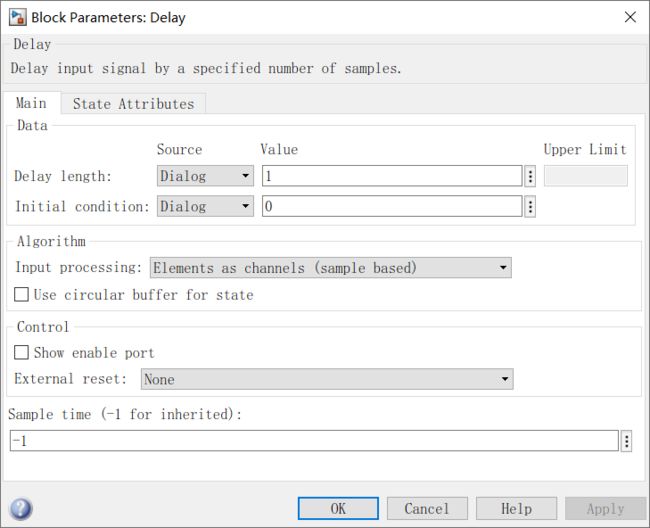Click the Initial condition value field
The width and height of the screenshot is (650, 528).
click(391, 206)
